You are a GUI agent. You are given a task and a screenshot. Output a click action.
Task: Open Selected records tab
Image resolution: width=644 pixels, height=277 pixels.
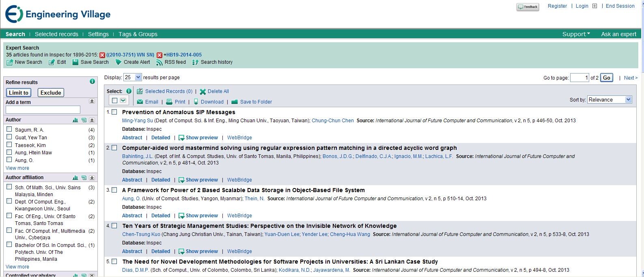56,34
